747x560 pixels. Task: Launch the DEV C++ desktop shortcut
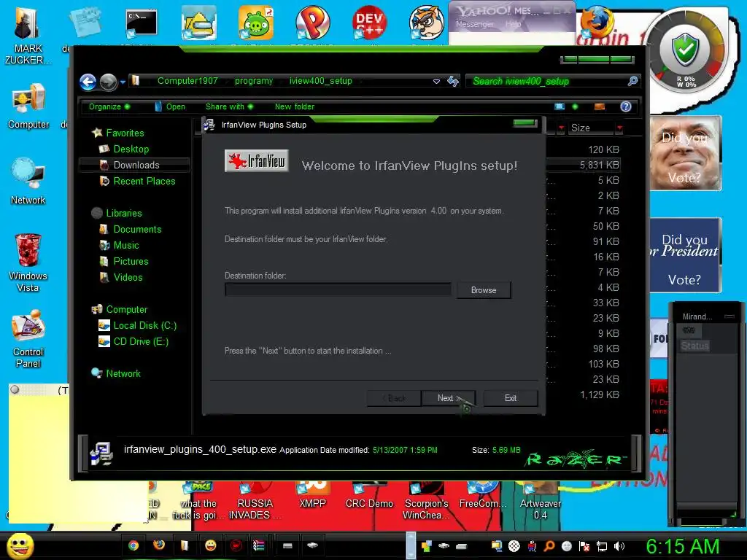[x=369, y=23]
